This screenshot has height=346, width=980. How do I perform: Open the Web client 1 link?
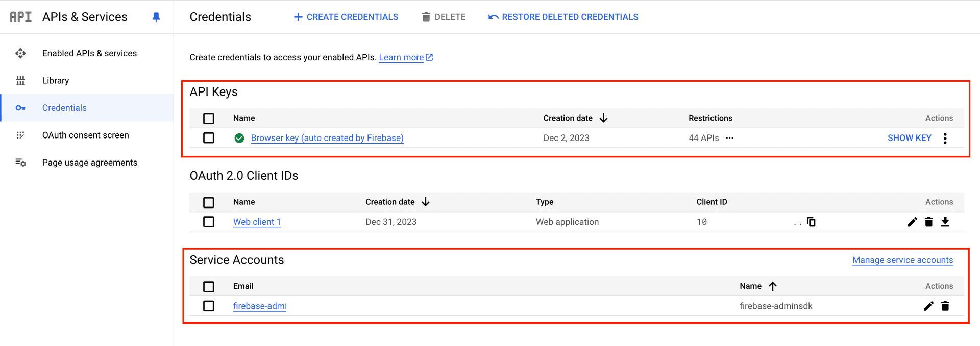[257, 222]
